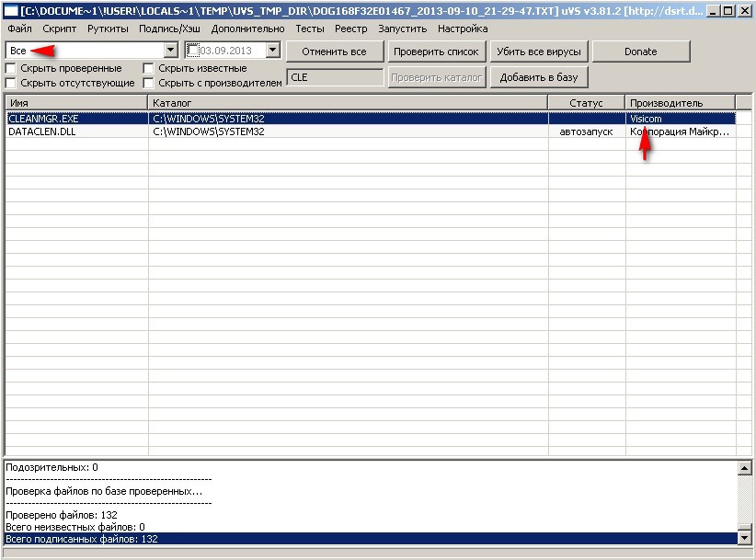Screen dimensions: 756x560
Task: Open the Дополнительно menu
Action: click(x=247, y=29)
